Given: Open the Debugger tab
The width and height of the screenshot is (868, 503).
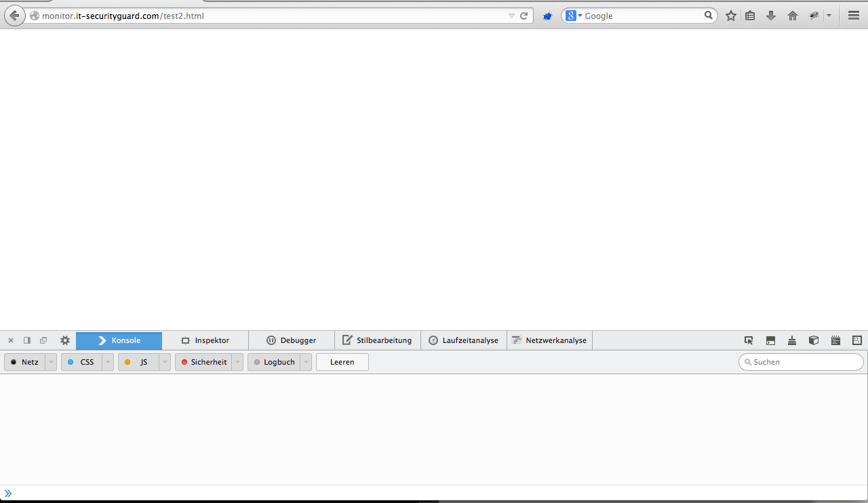Looking at the screenshot, I should tap(292, 340).
